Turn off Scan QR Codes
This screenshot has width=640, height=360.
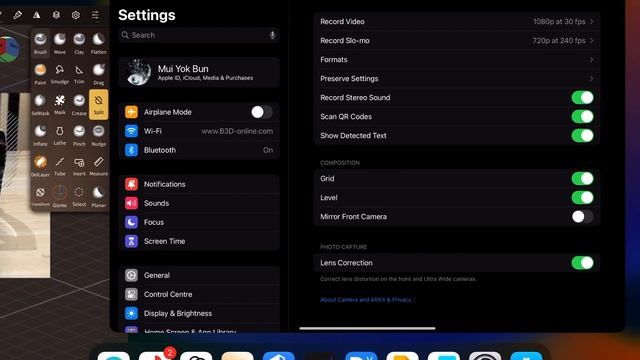click(x=582, y=117)
